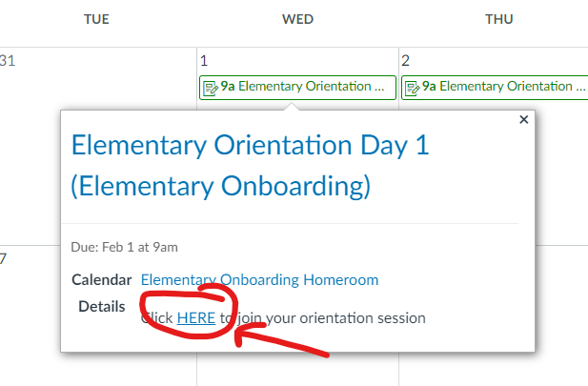Select the day 1 date number
588x386 pixels.
(204, 61)
